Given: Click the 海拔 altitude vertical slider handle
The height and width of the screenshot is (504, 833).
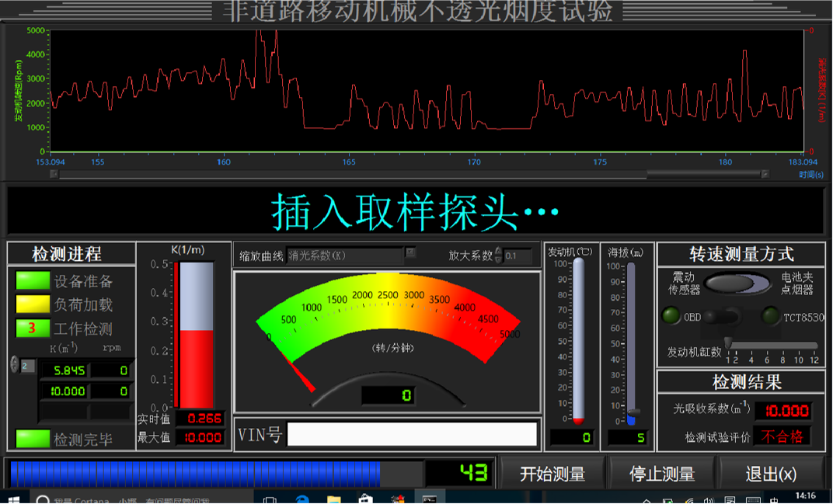Looking at the screenshot, I should tap(633, 412).
